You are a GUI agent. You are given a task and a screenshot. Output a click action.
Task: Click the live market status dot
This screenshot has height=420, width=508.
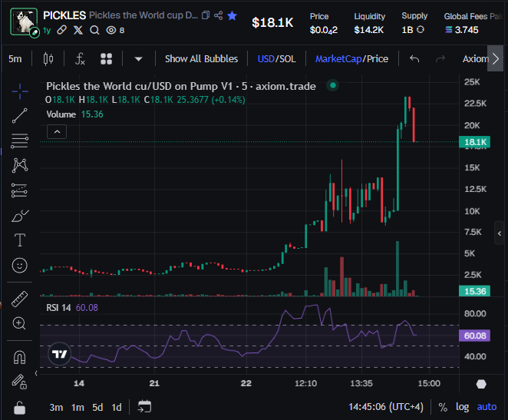pos(333,85)
